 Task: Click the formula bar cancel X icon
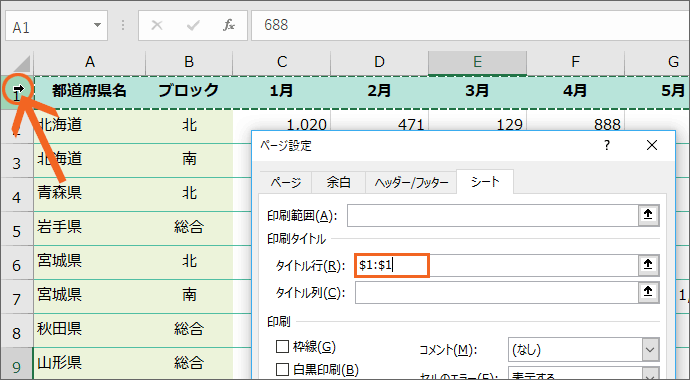pos(157,26)
